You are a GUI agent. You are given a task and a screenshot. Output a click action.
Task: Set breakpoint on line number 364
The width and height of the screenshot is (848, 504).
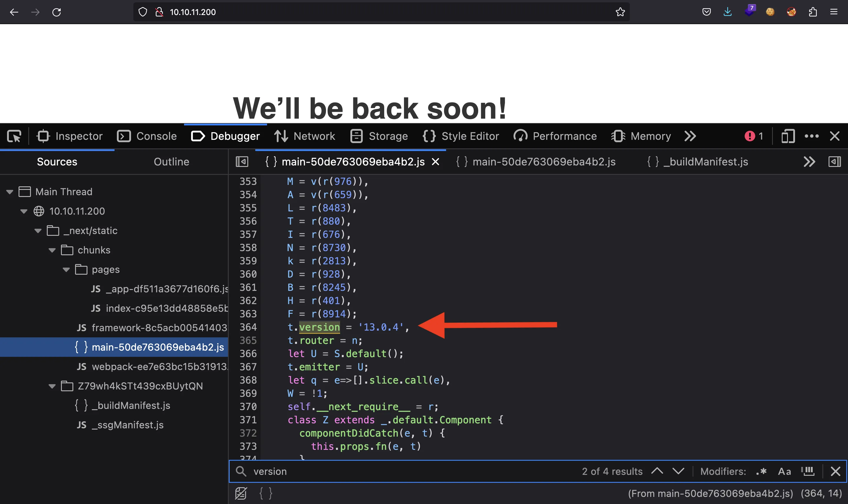pos(248,327)
